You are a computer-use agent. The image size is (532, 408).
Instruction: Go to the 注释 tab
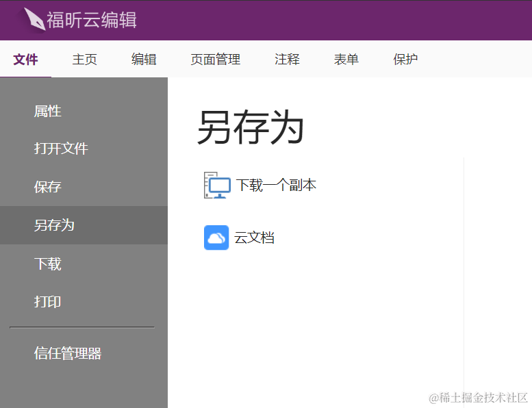pos(287,60)
